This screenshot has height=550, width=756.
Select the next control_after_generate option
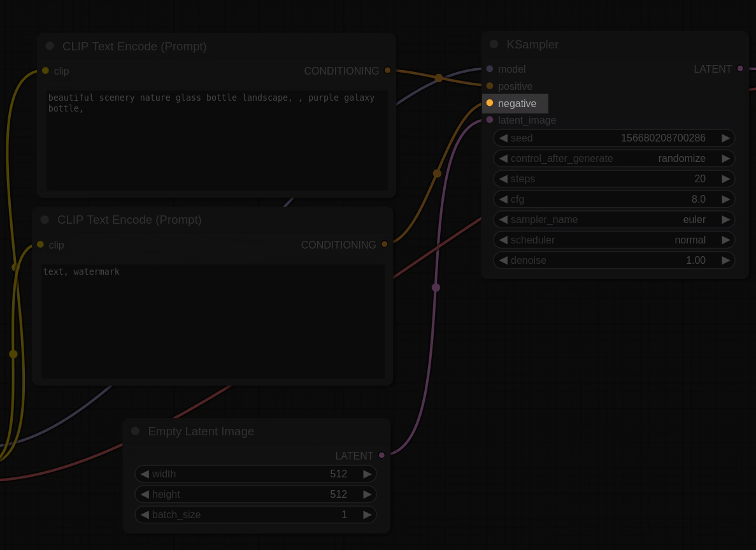tap(725, 158)
